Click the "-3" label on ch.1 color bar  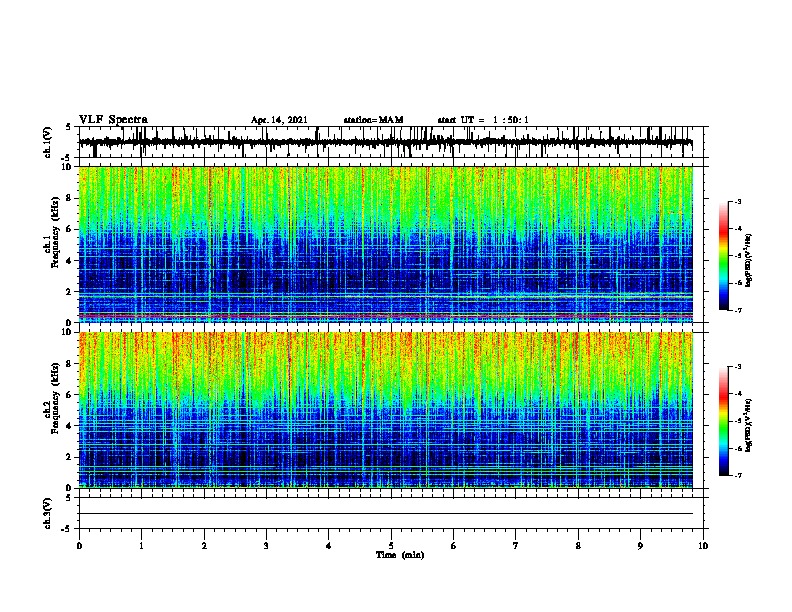(x=737, y=202)
